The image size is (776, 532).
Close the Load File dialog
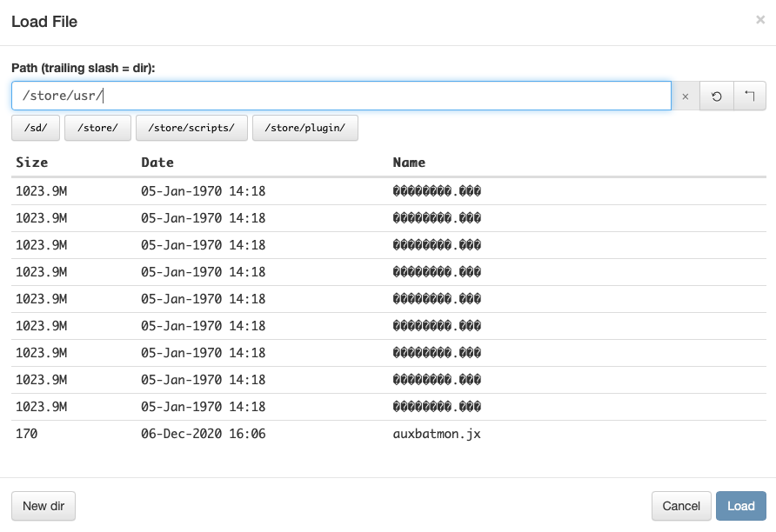(760, 20)
